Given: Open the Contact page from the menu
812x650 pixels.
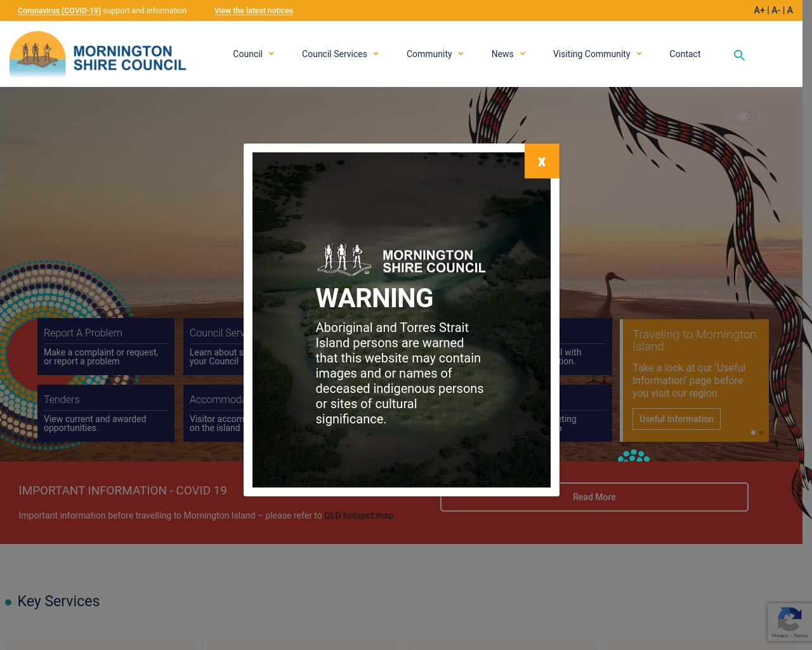Looking at the screenshot, I should click(x=684, y=54).
